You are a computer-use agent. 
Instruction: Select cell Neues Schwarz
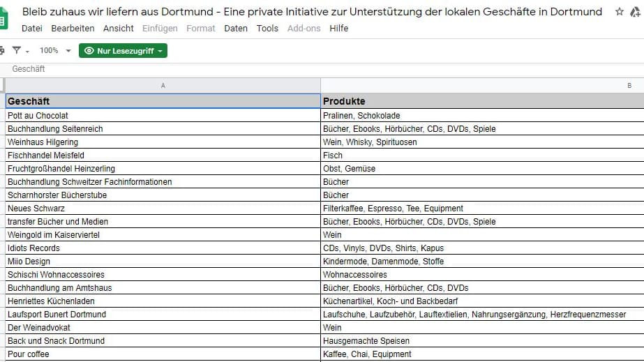click(x=163, y=208)
